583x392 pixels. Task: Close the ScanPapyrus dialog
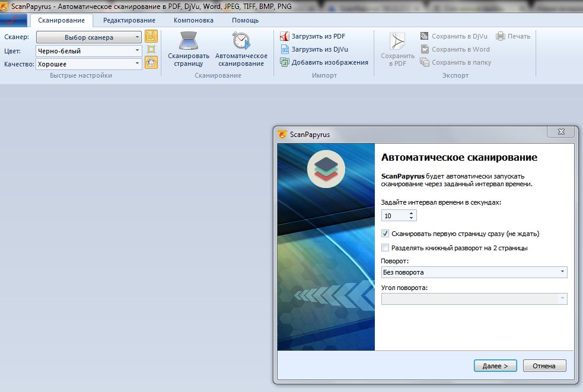coord(561,132)
